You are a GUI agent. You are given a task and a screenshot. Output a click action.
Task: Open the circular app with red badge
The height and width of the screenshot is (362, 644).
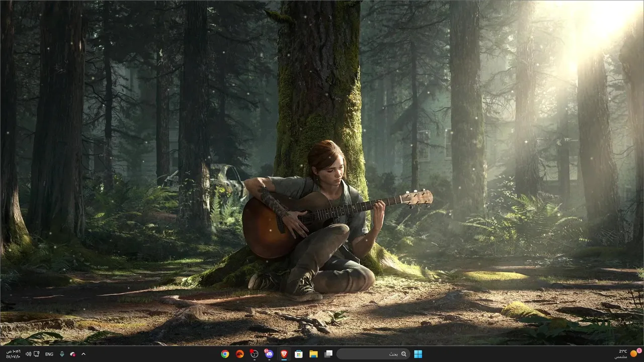pos(255,354)
